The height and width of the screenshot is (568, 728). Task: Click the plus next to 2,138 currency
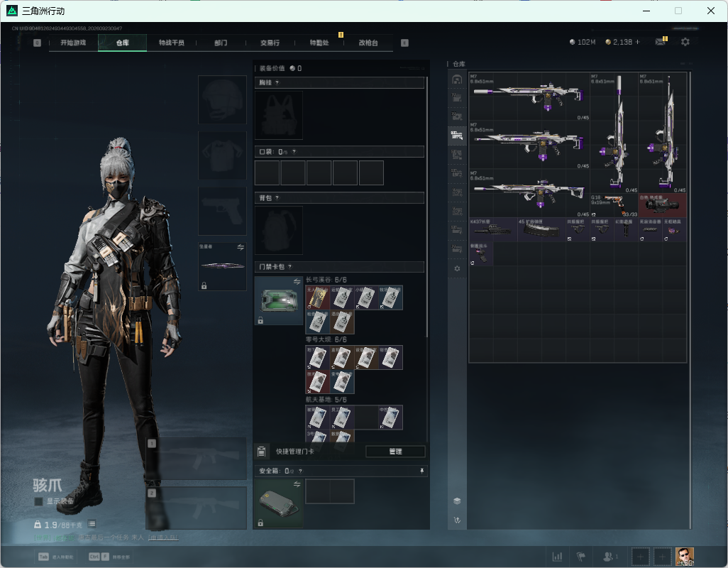coord(637,43)
